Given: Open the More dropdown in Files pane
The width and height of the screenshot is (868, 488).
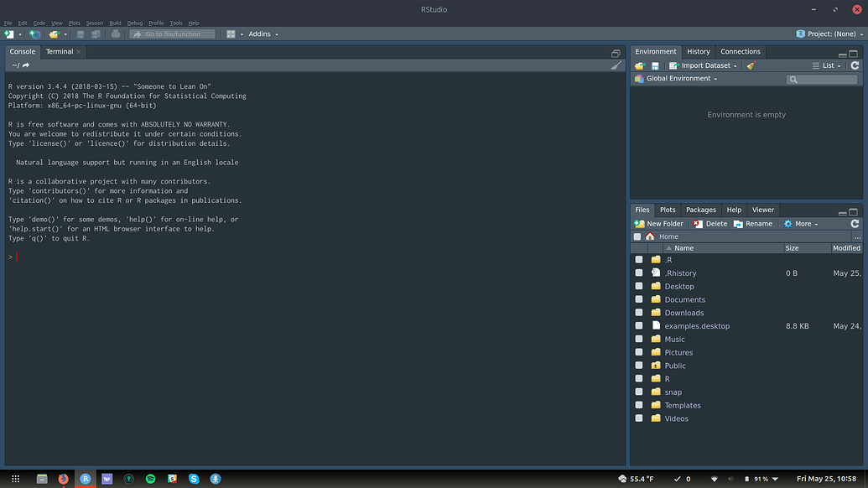Looking at the screenshot, I should click(x=800, y=224).
